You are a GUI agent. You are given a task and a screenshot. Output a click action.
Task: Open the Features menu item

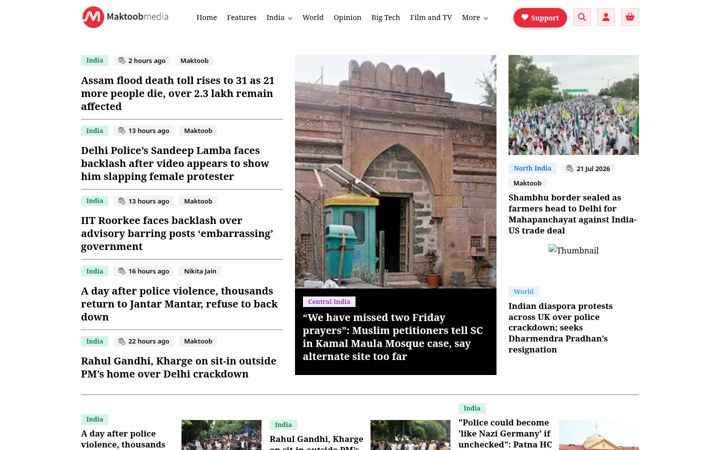click(x=242, y=17)
